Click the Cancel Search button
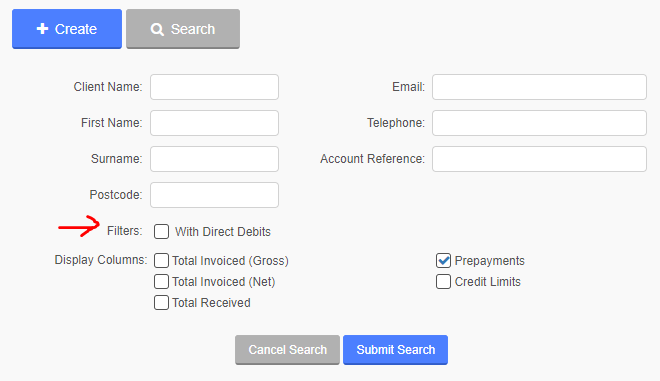660x381 pixels. pos(287,349)
